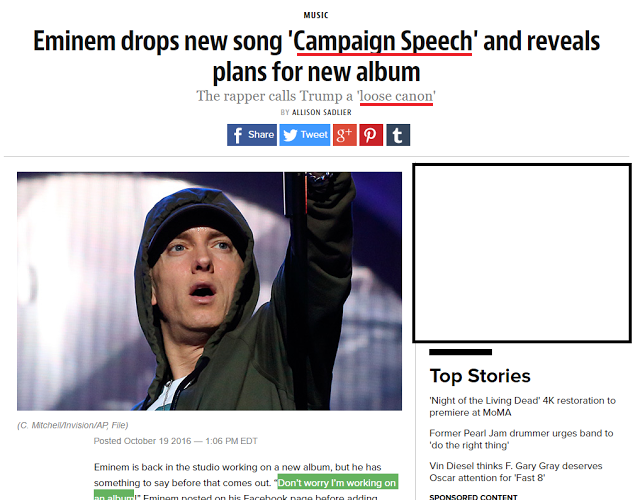
Task: Click the empty advertisement box
Action: [x=522, y=253]
